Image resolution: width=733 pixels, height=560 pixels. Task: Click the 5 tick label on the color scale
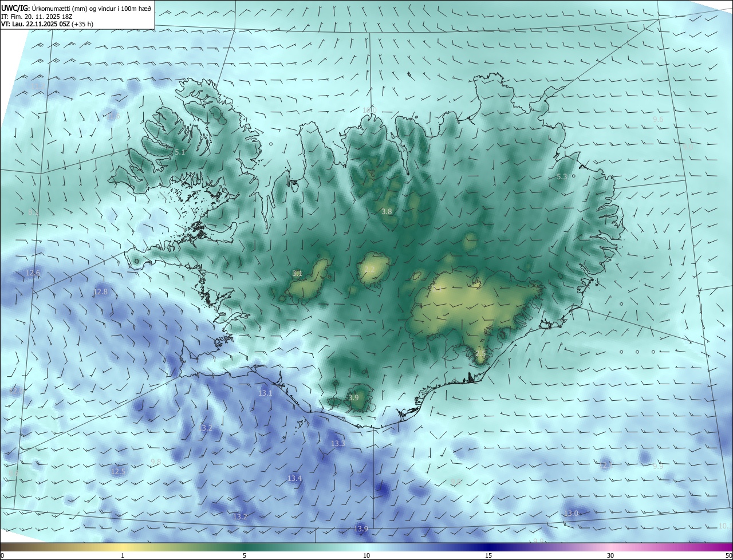tap(245, 555)
